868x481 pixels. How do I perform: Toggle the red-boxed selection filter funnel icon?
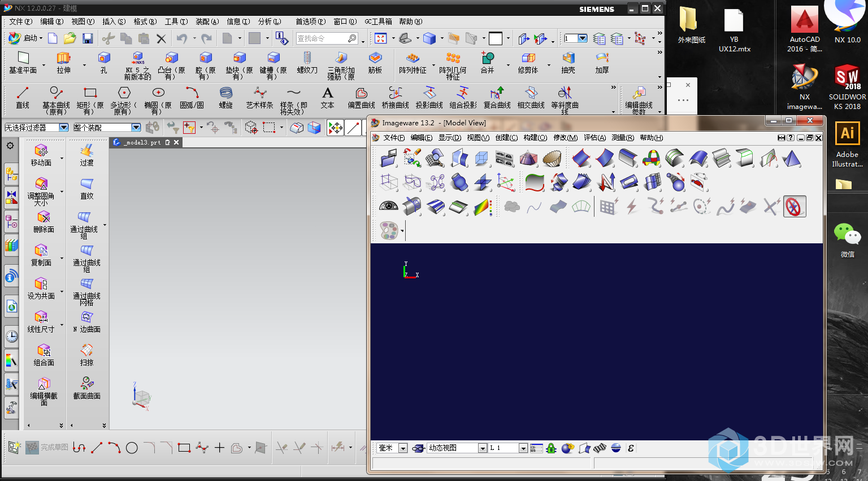(189, 128)
